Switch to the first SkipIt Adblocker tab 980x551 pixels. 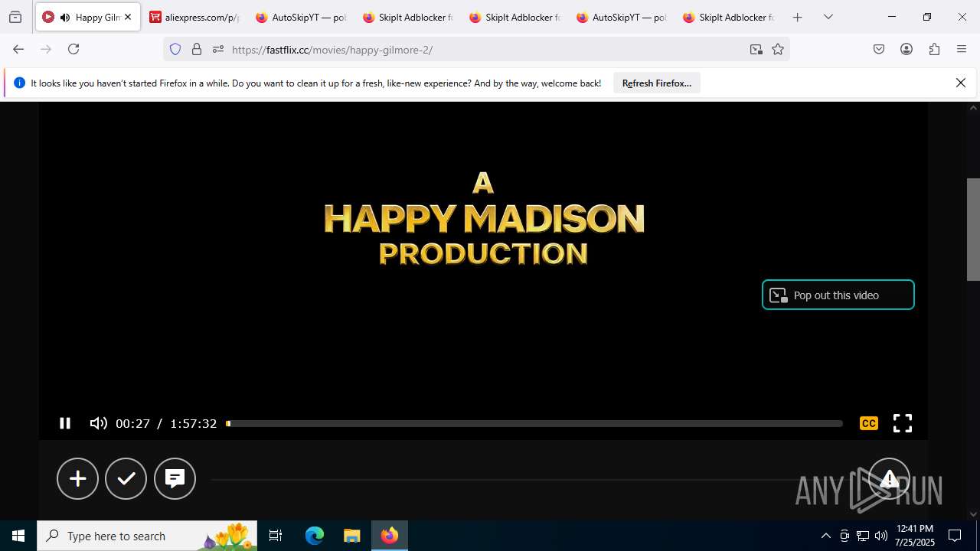pyautogui.click(x=408, y=17)
